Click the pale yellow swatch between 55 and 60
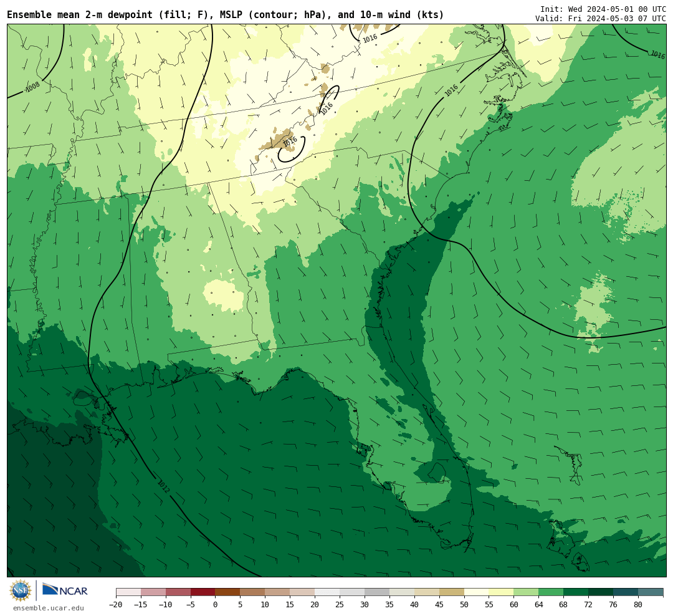Viewport: 673px width, 616px height. tap(501, 592)
